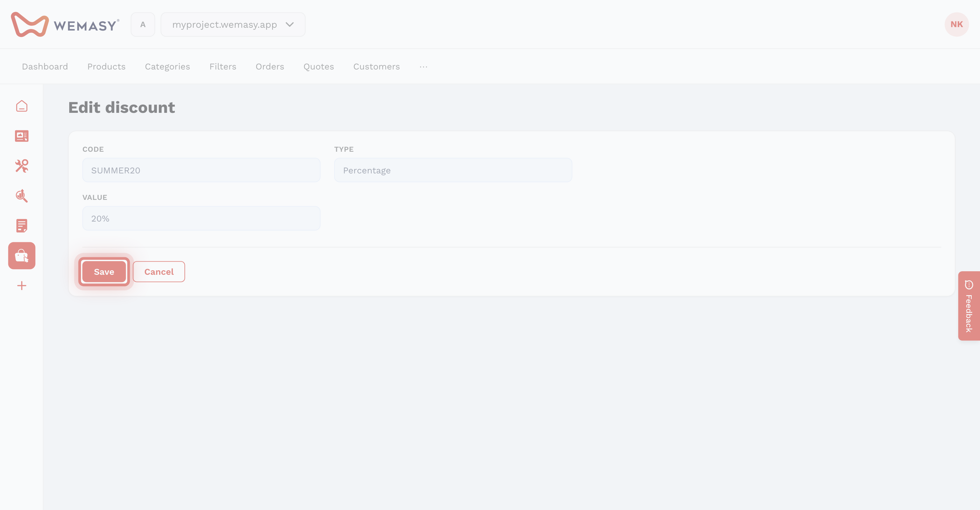980x510 pixels.
Task: Open the tools wrench sidebar icon
Action: tap(22, 166)
